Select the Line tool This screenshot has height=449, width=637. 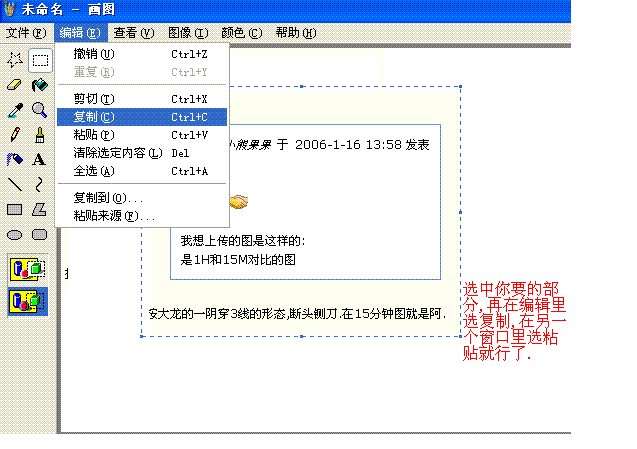point(15,184)
